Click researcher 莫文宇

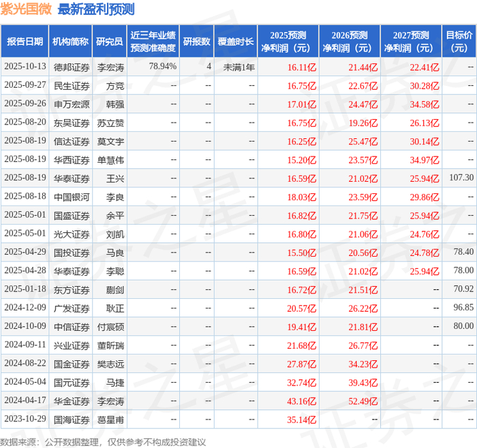coord(110,142)
